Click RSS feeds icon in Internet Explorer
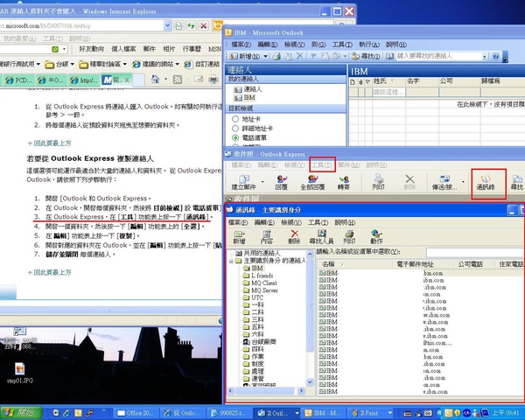The image size is (525, 420). 178,80
